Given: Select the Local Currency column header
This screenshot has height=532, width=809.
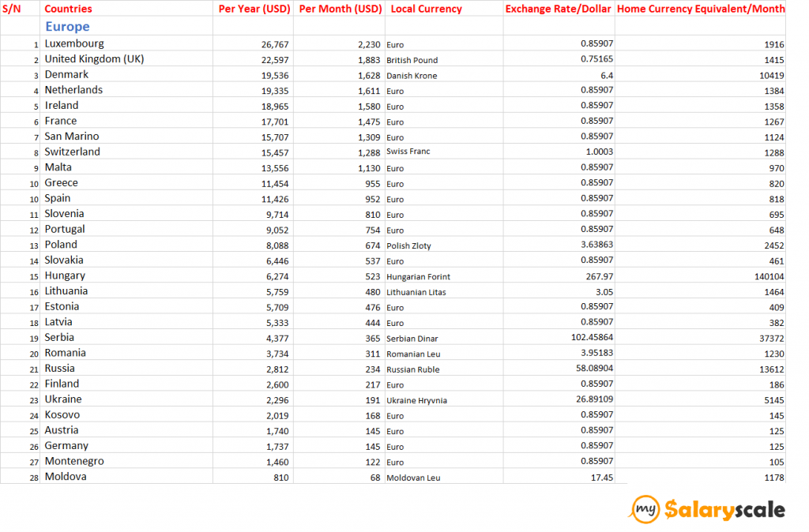Looking at the screenshot, I should pyautogui.click(x=426, y=9).
